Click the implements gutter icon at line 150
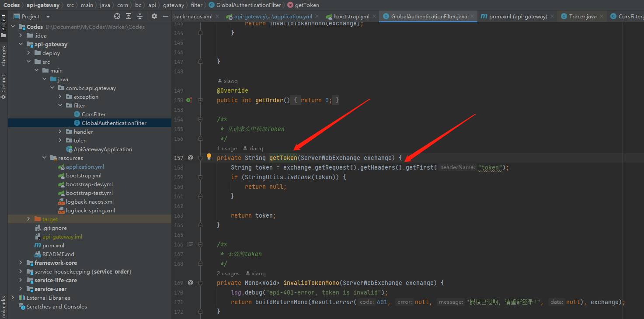The width and height of the screenshot is (644, 319). (x=189, y=100)
